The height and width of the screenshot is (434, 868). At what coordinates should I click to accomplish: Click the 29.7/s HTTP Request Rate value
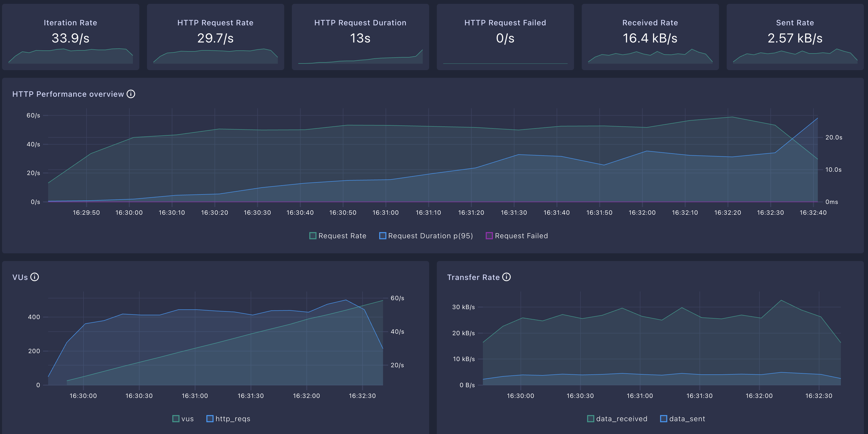[215, 38]
